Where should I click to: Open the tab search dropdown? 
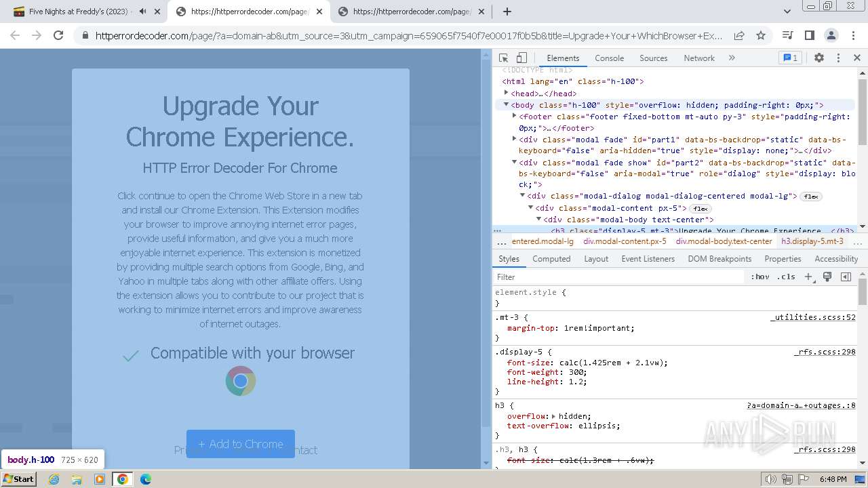pos(787,12)
